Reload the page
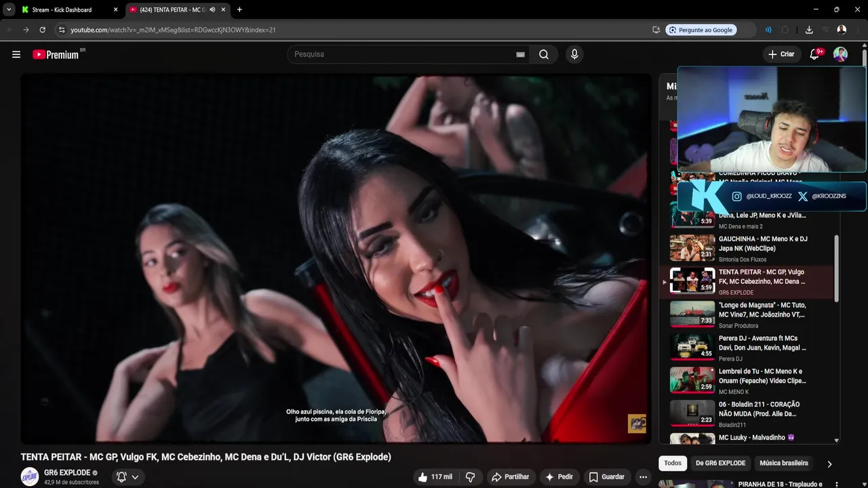 (x=42, y=30)
